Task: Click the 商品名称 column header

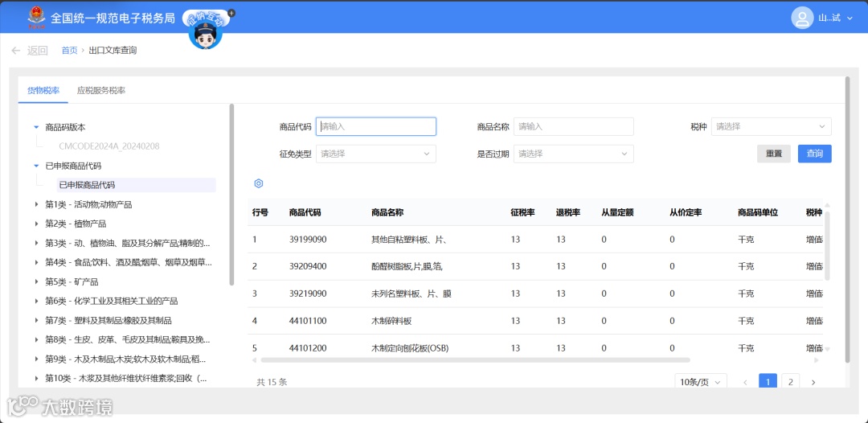Action: [388, 212]
